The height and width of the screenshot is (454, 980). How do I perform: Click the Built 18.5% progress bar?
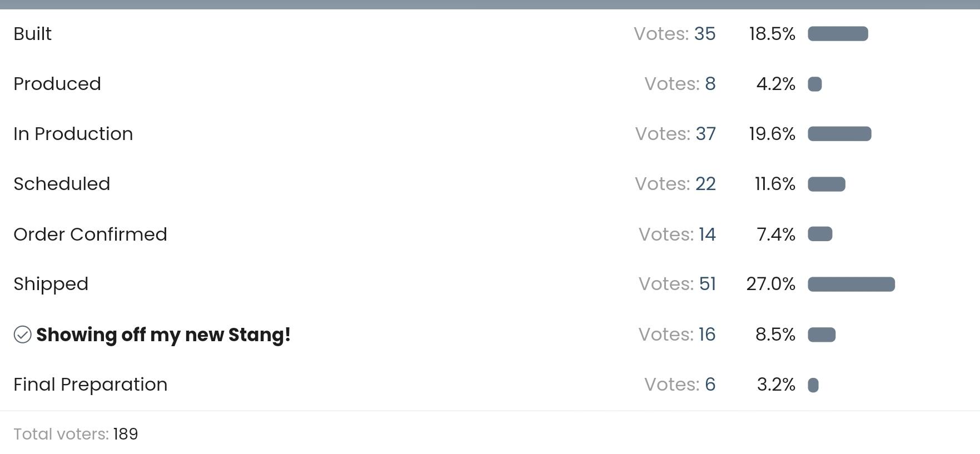[838, 34]
